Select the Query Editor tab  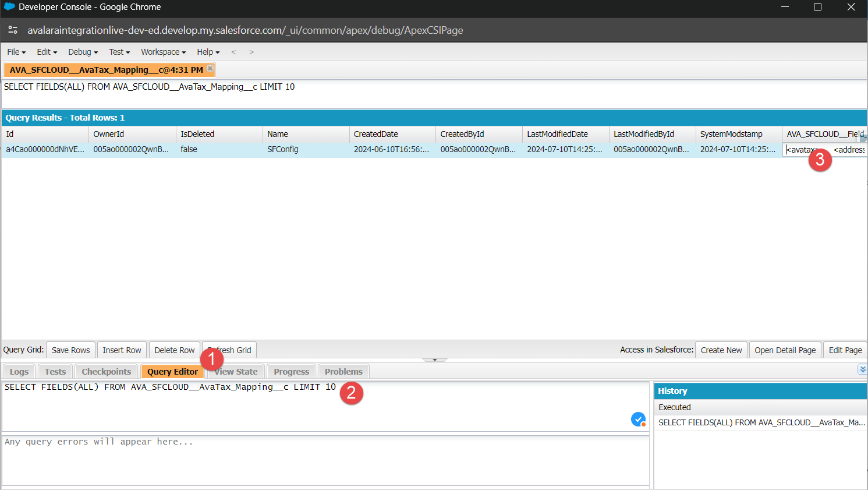click(x=173, y=372)
